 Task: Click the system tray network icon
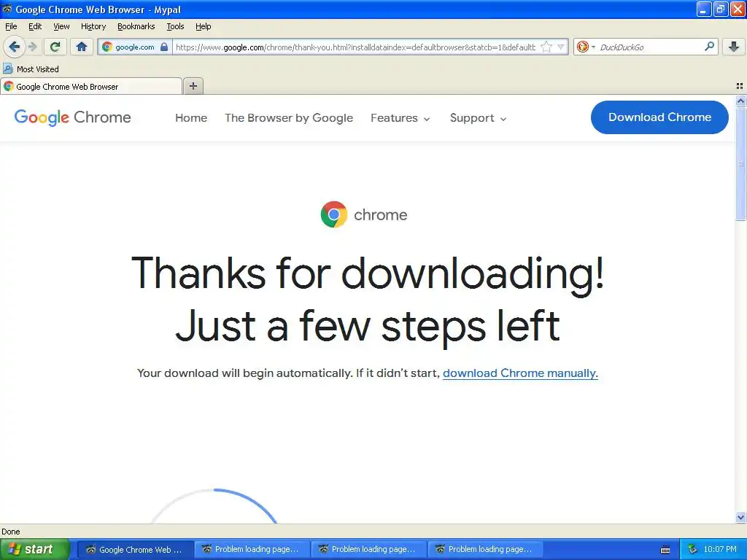[692, 549]
